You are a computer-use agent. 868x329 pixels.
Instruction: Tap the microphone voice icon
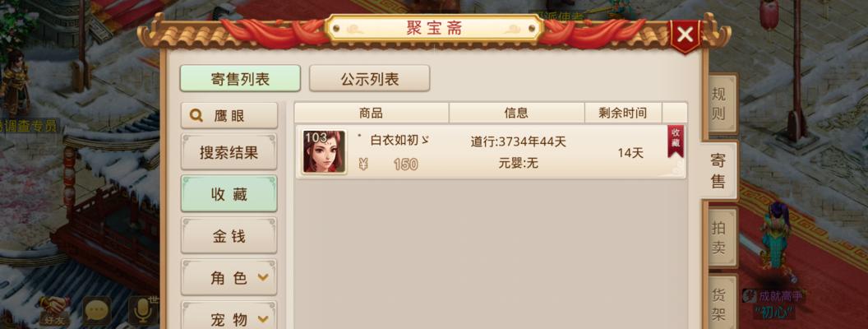[143, 311]
